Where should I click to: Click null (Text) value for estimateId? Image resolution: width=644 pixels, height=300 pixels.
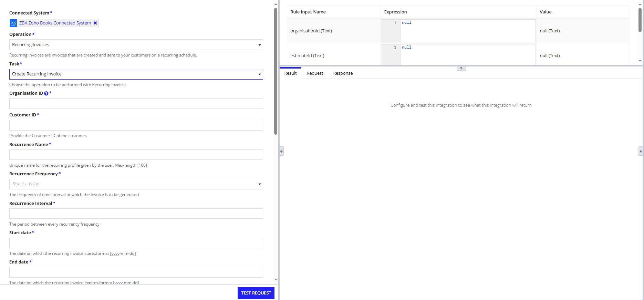(550, 55)
